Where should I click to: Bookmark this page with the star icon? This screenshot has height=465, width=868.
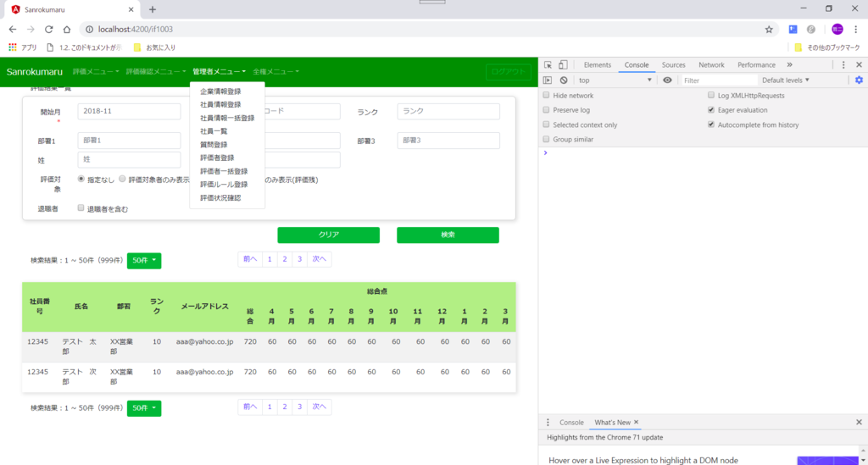point(769,30)
